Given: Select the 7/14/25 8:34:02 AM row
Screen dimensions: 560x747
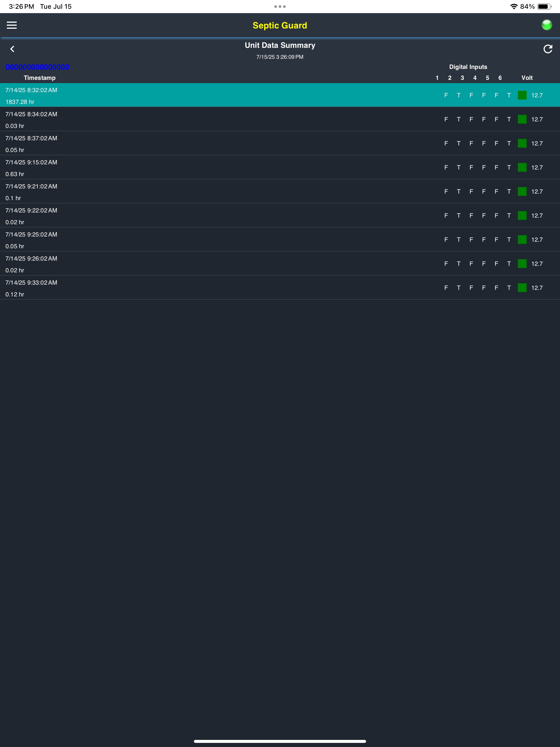Looking at the screenshot, I should coord(280,119).
